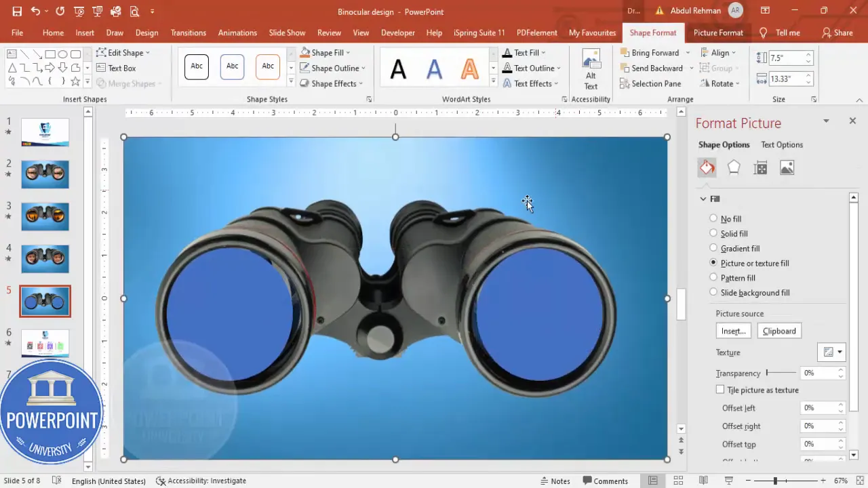Viewport: 868px width, 488px height.
Task: Go to the Transitions tab
Action: pyautogui.click(x=189, y=33)
